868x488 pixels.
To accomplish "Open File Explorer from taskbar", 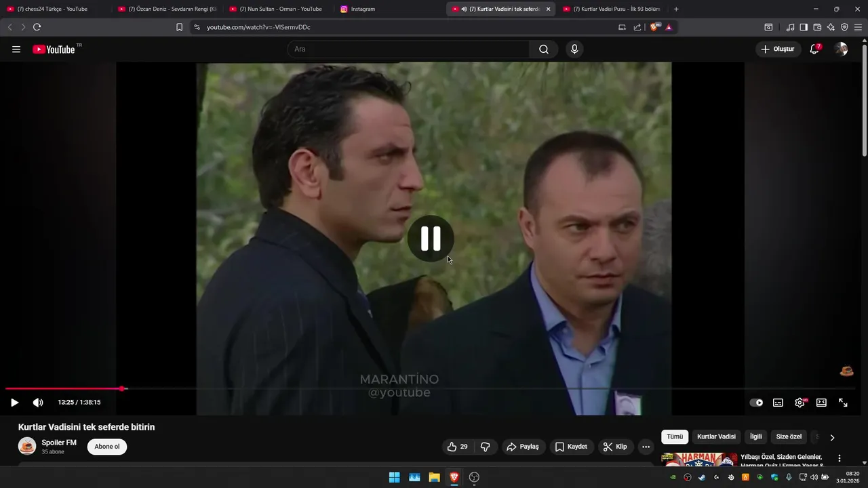I will pos(434,477).
